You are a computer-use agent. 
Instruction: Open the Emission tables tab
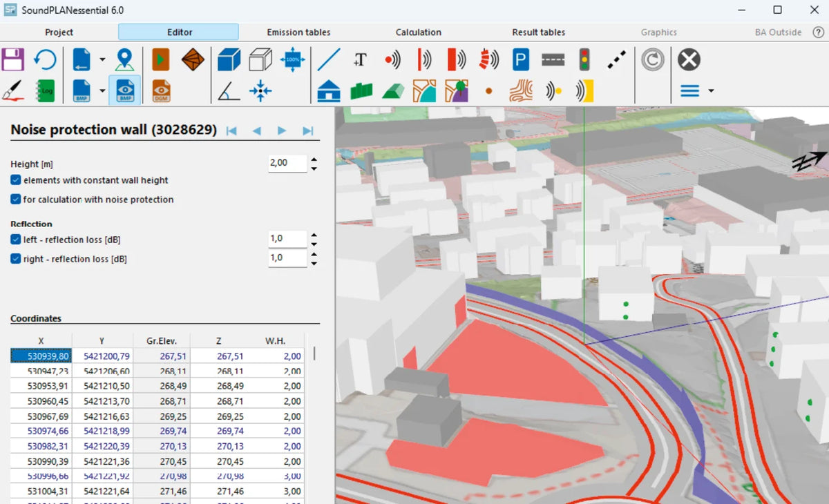click(x=298, y=32)
